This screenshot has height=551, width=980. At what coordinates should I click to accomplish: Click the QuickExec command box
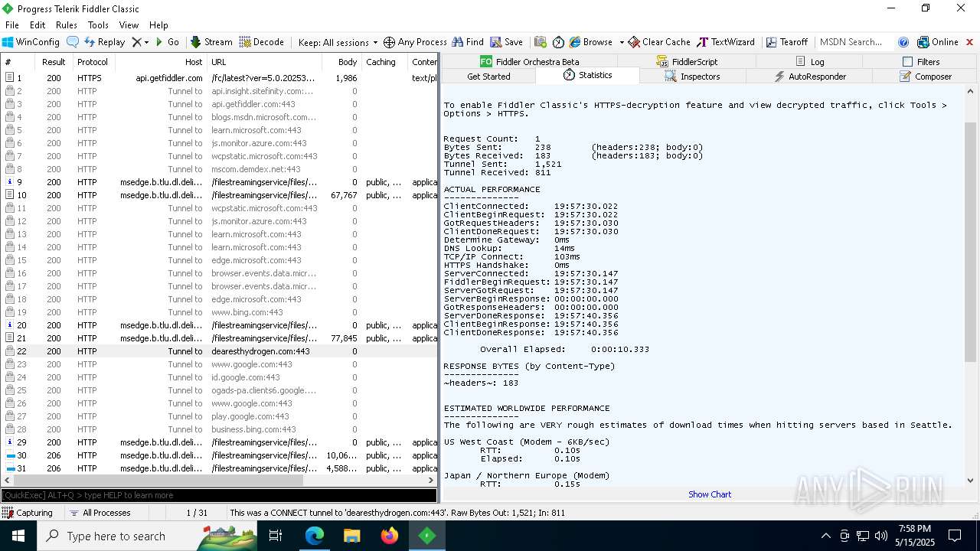tap(219, 495)
